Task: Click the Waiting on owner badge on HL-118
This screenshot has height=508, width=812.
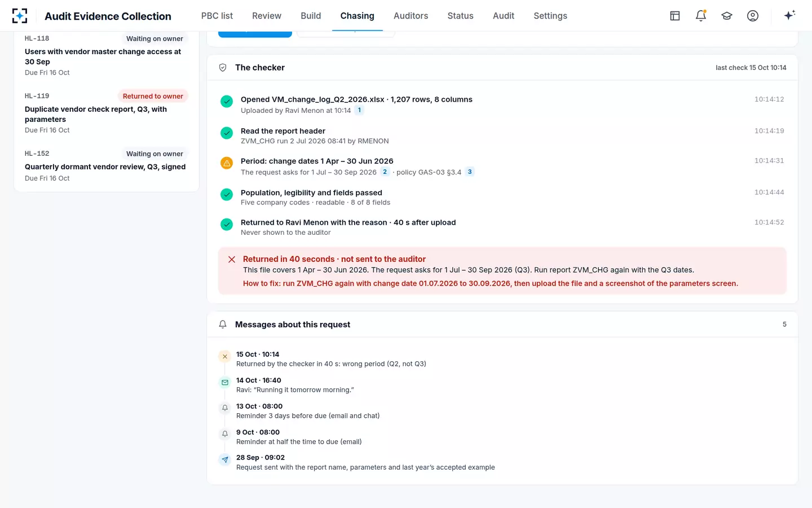Action: click(x=155, y=39)
